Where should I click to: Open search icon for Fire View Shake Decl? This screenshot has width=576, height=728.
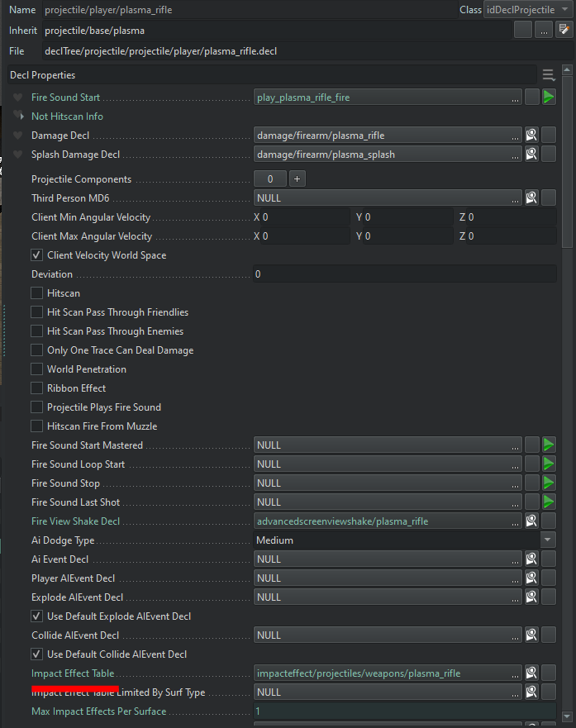531,521
